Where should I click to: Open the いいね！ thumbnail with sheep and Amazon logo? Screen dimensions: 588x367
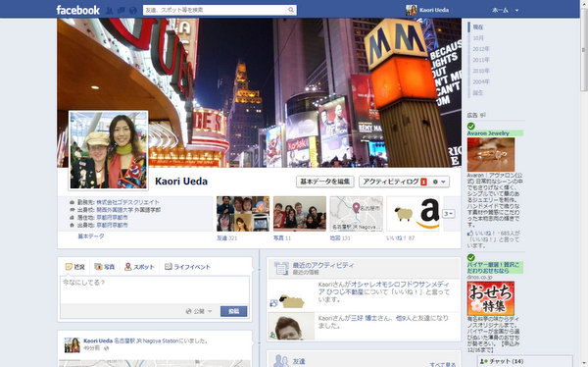coord(413,213)
